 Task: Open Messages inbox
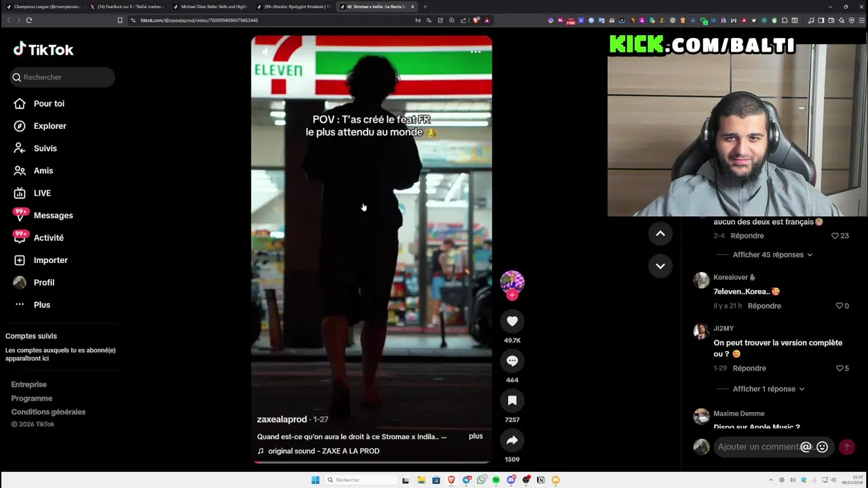click(53, 216)
